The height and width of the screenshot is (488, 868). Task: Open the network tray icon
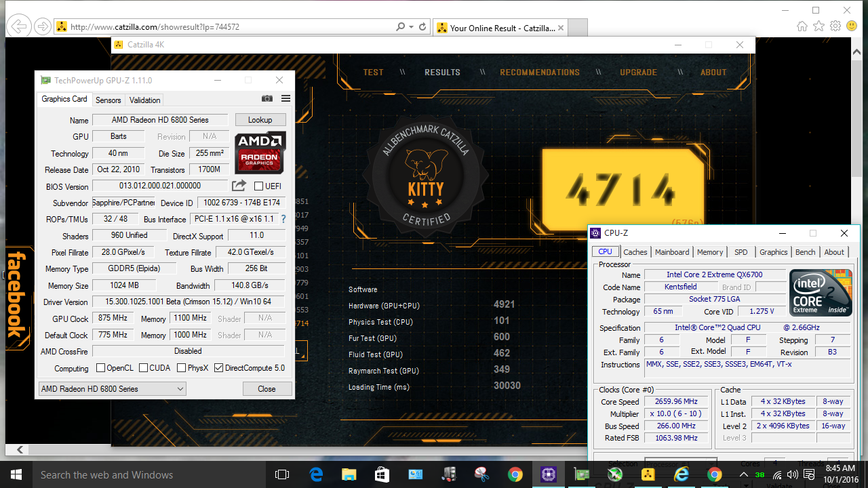click(x=776, y=474)
